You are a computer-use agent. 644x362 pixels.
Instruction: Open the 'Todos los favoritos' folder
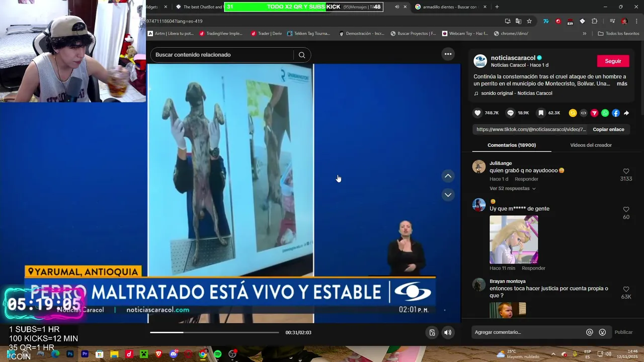618,34
